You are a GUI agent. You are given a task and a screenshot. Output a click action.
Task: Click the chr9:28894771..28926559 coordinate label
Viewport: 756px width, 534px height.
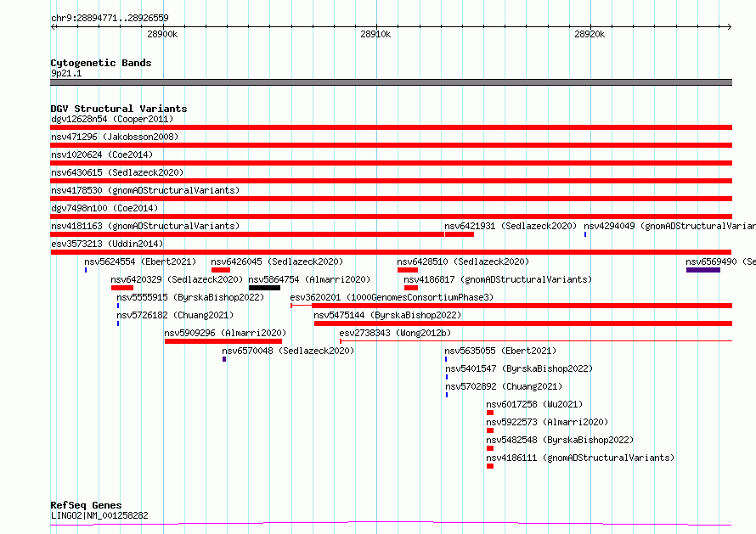pos(110,19)
